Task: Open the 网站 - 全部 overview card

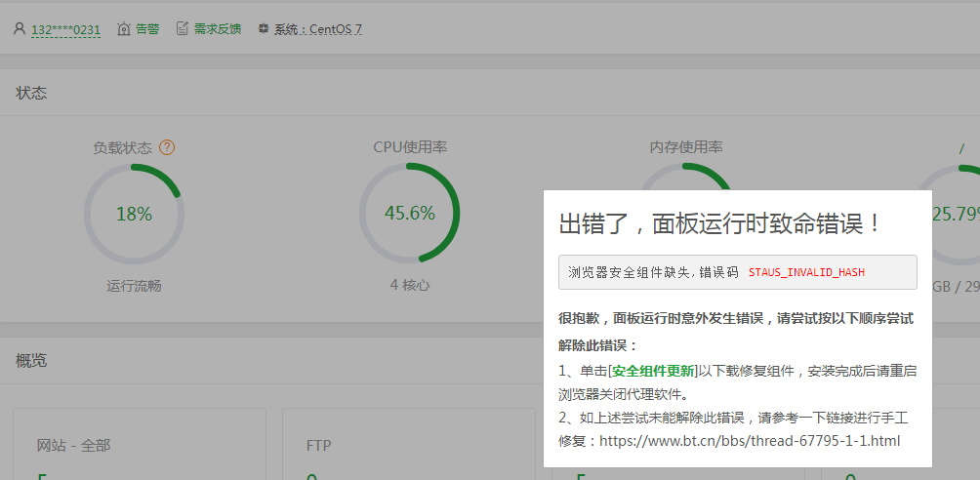Action: (x=140, y=444)
